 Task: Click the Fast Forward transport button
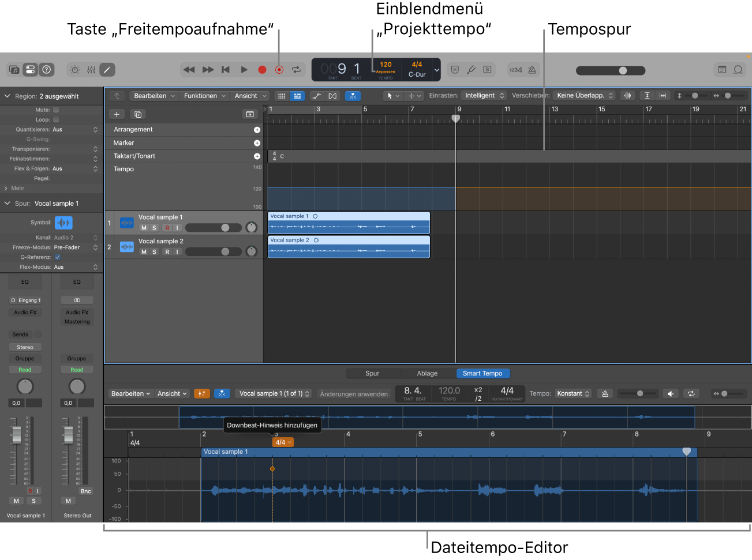tap(208, 70)
